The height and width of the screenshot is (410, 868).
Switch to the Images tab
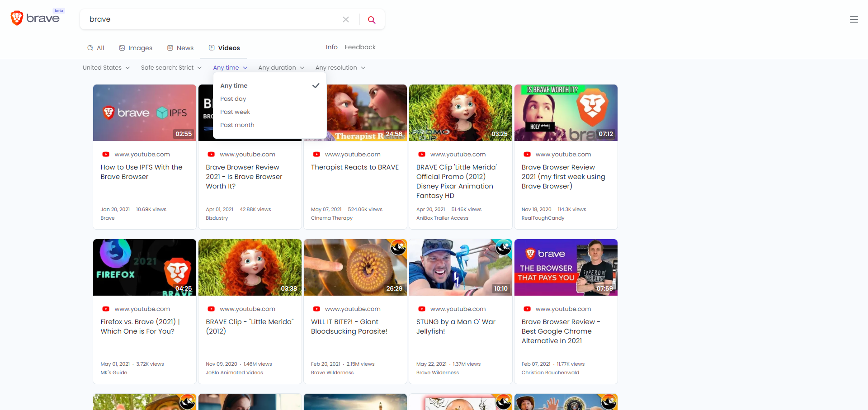coord(136,48)
